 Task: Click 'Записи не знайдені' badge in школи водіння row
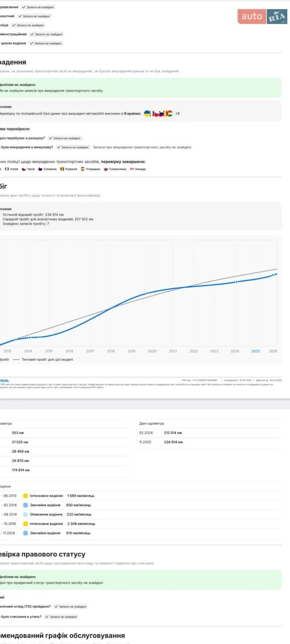pyautogui.click(x=46, y=43)
